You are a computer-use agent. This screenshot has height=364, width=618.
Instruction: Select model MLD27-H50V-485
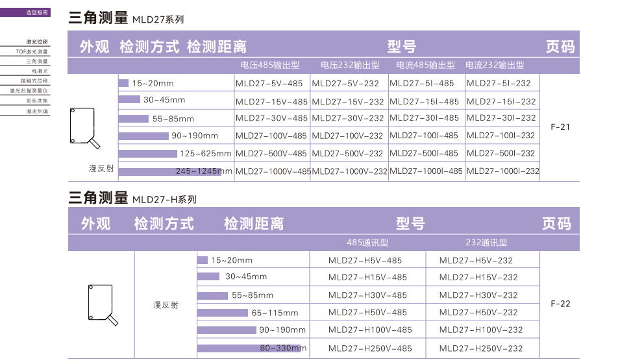[x=367, y=313]
